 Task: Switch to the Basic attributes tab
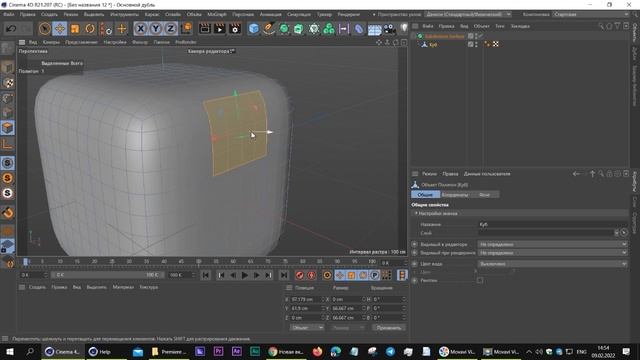425,195
